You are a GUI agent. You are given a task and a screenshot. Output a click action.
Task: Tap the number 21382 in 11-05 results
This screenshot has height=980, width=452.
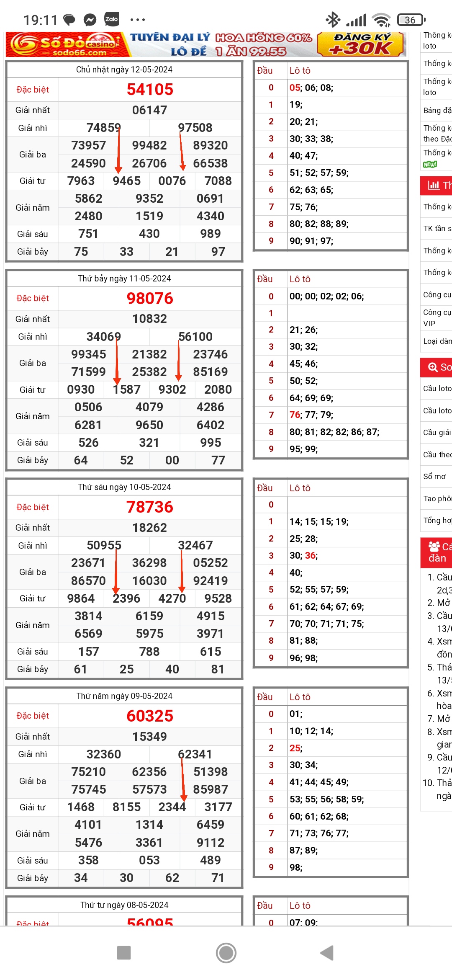tap(149, 354)
